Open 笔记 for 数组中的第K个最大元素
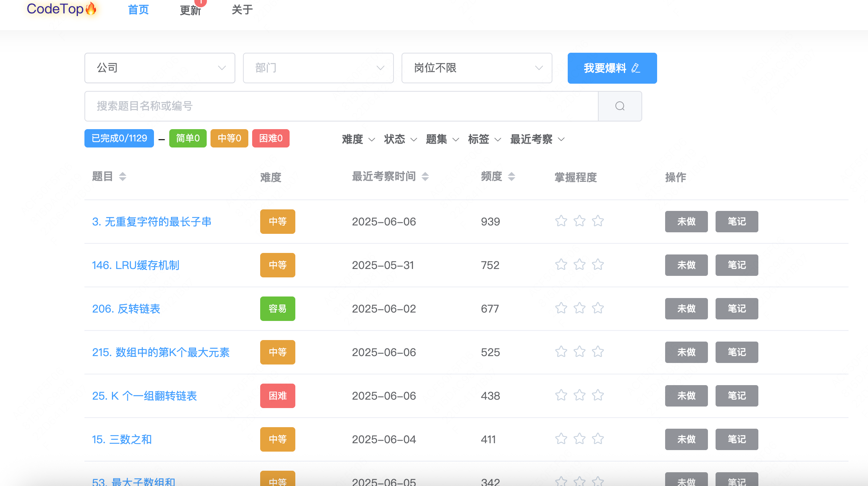868x486 pixels. [x=737, y=352]
